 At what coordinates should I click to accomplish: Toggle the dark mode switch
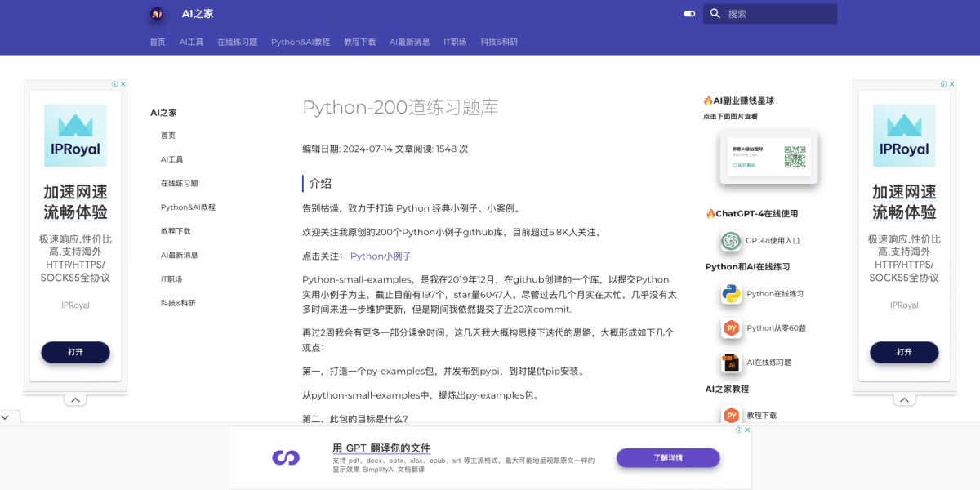689,14
